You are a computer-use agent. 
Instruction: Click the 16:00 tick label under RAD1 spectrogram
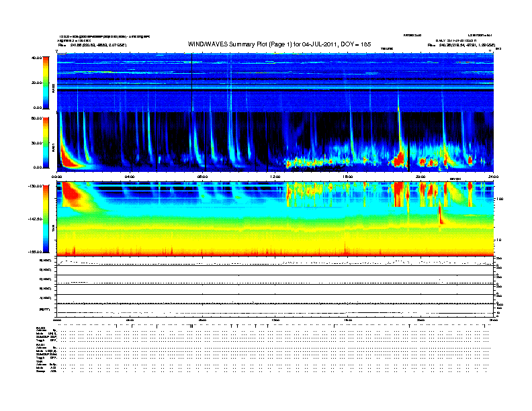[348, 177]
